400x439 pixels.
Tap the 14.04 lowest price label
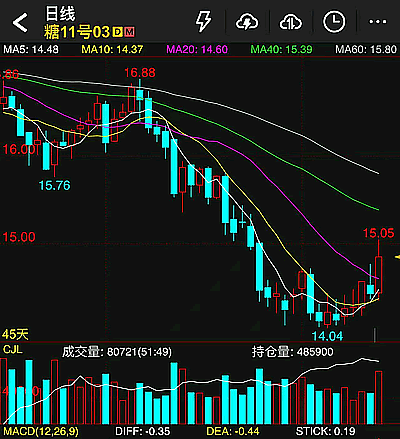pos(327,336)
